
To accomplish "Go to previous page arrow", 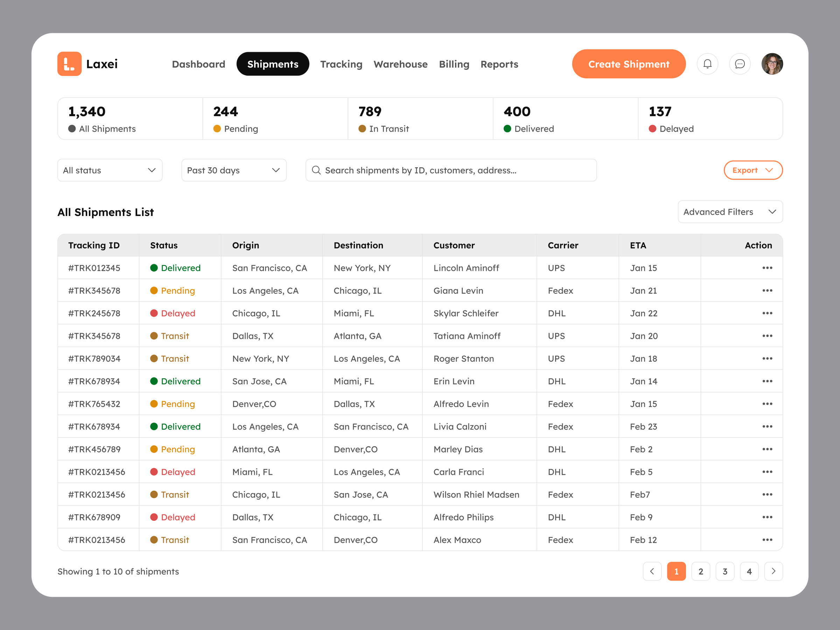I will pyautogui.click(x=652, y=571).
